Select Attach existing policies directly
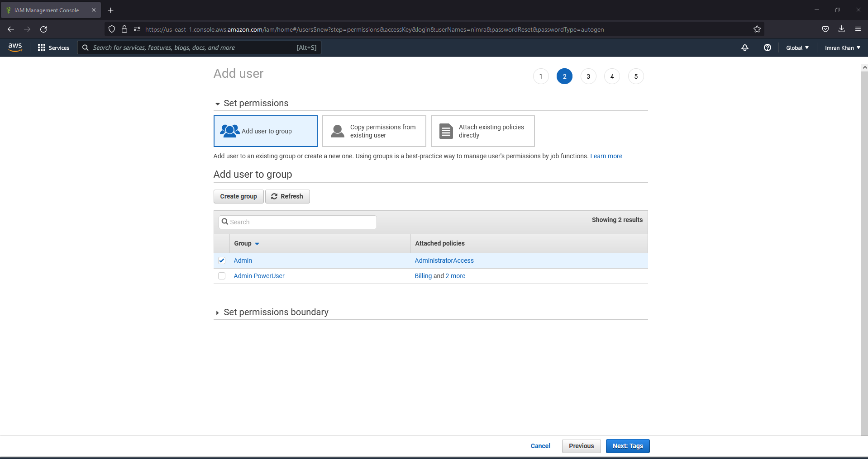 (x=482, y=131)
